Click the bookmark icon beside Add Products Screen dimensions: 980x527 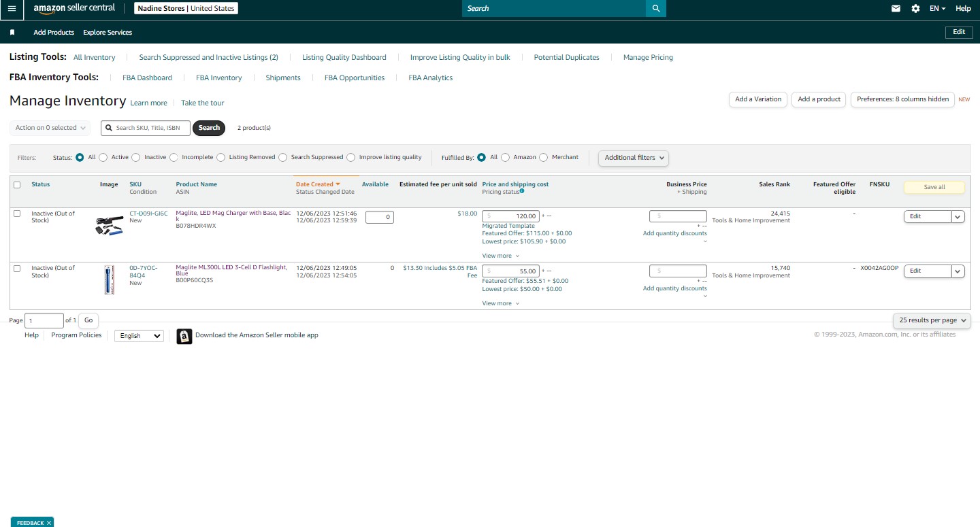(12, 32)
